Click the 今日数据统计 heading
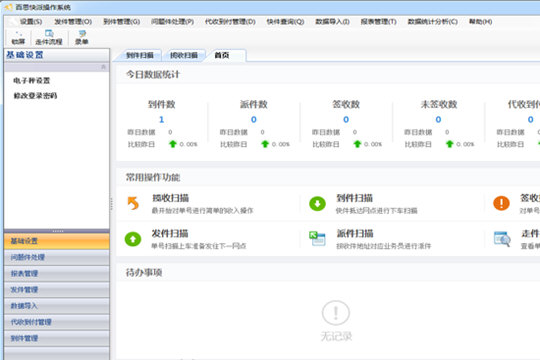Image resolution: width=540 pixels, height=360 pixels. pyautogui.click(x=153, y=74)
